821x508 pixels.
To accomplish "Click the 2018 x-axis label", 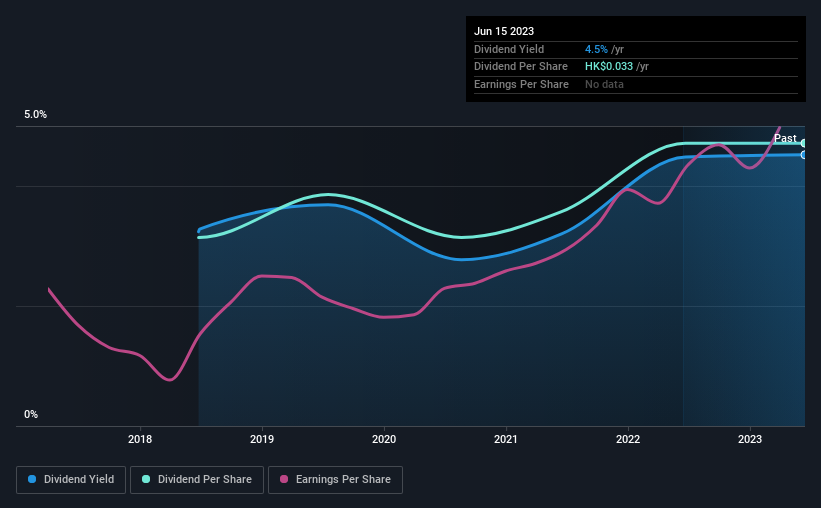I will point(140,439).
